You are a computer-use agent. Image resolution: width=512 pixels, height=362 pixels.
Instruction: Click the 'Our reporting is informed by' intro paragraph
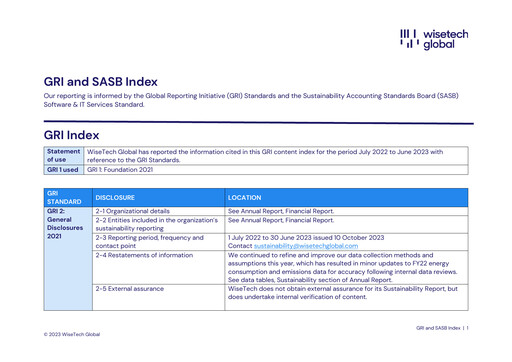(251, 100)
